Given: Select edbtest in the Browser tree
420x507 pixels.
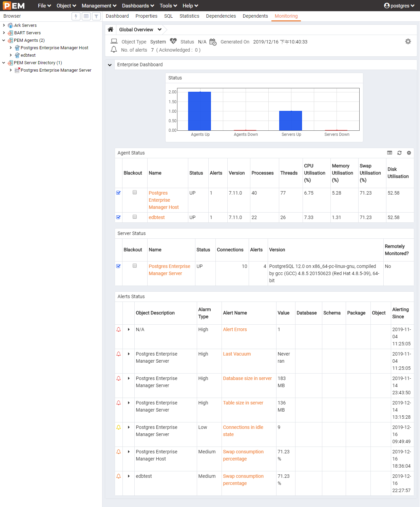Looking at the screenshot, I should click(28, 55).
